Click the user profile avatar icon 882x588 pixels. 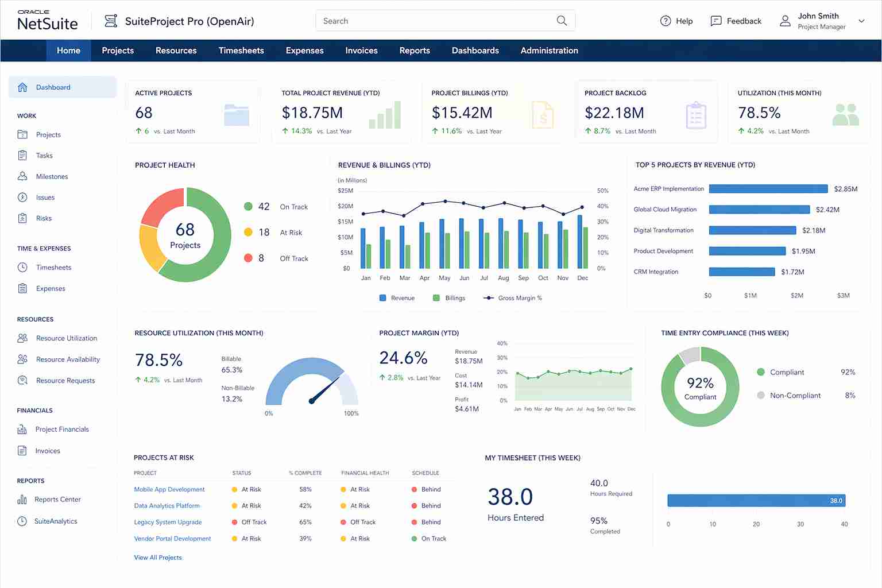(x=785, y=21)
